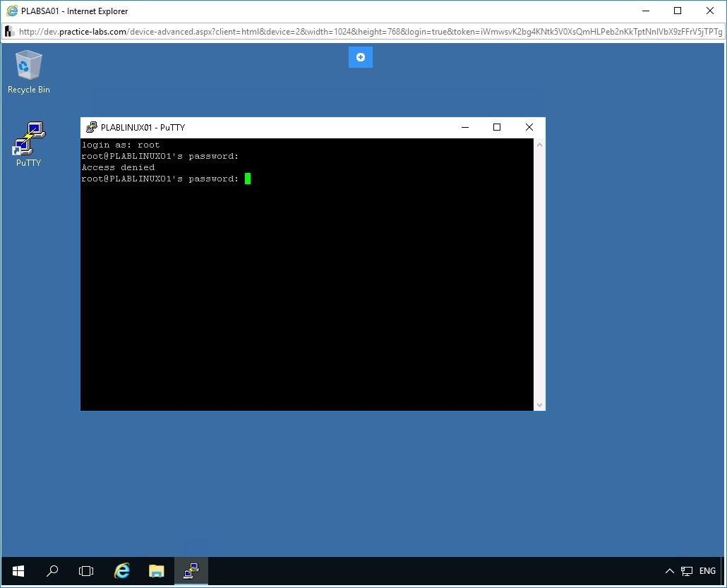Click the PuTTY scrollbar up arrow

tap(539, 145)
